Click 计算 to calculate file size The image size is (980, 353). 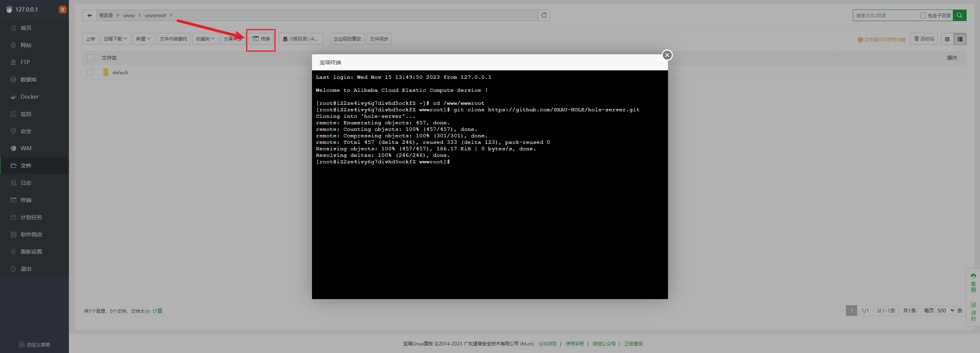(157, 311)
